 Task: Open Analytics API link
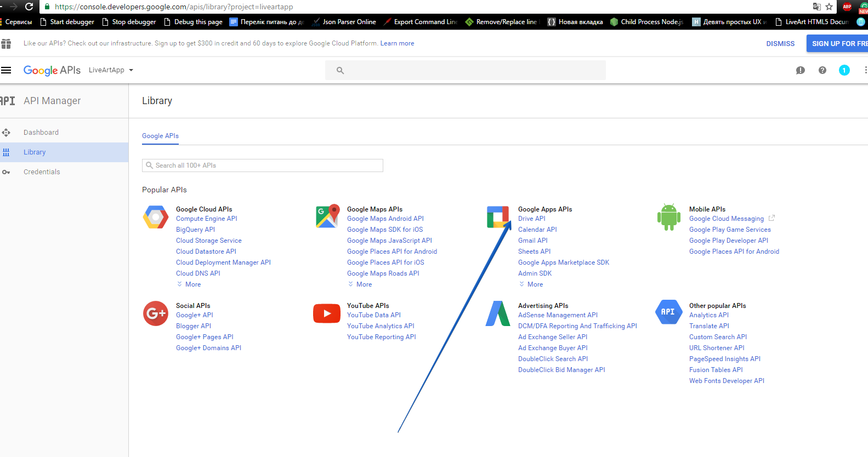[x=709, y=315]
